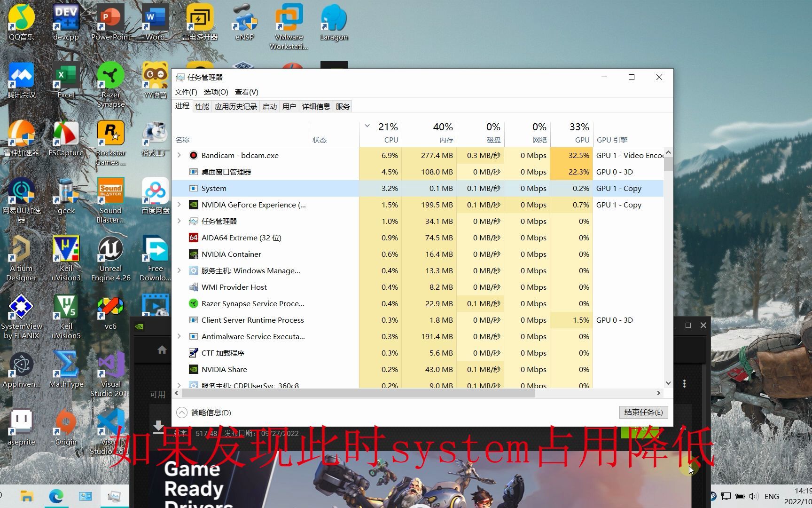Open 雷电多开器 desktop icon
Viewport: 812px width, 508px height.
(x=200, y=22)
